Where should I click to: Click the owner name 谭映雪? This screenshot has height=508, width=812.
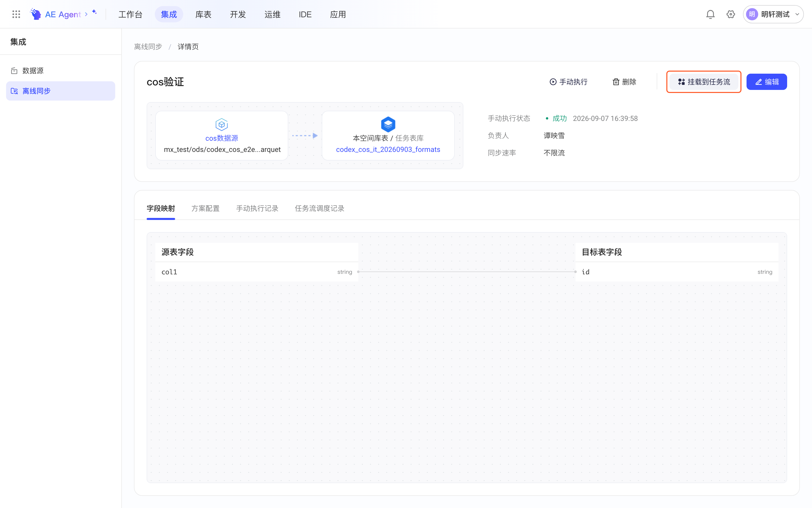click(x=554, y=135)
